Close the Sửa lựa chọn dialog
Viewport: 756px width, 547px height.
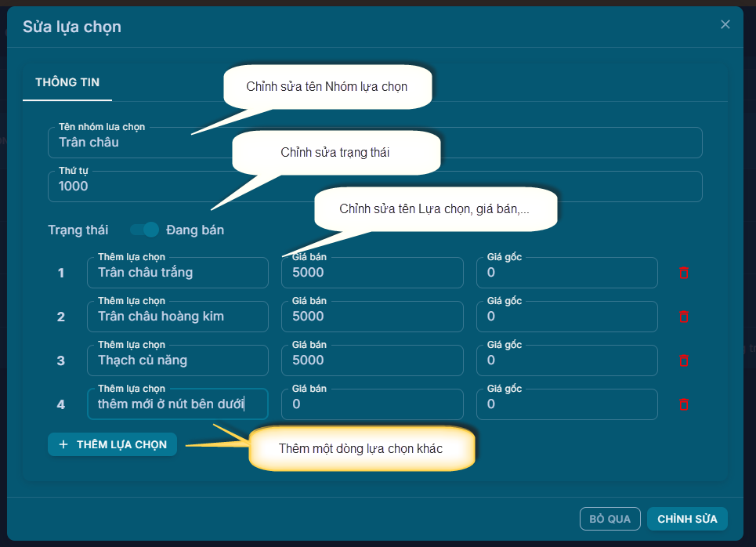tap(725, 24)
